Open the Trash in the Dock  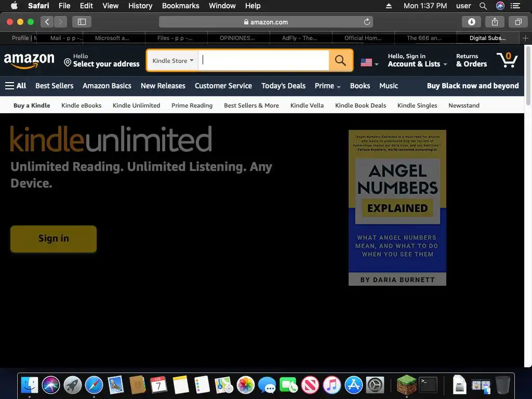click(x=502, y=385)
